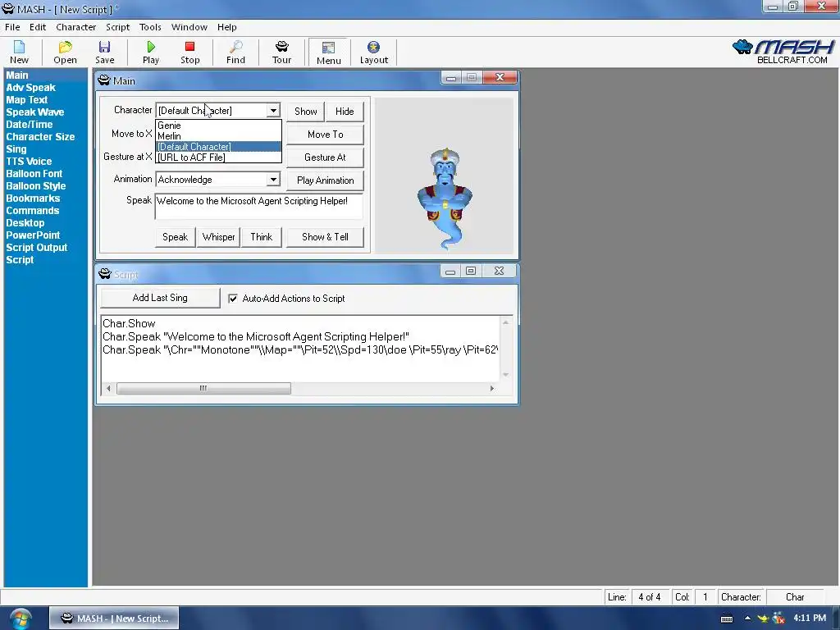Select Date/Time in the sidebar

click(x=29, y=125)
